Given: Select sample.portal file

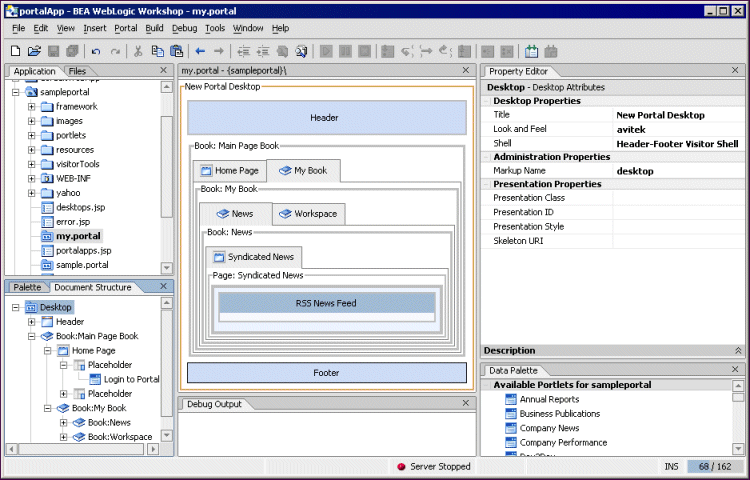Looking at the screenshot, I should [82, 265].
